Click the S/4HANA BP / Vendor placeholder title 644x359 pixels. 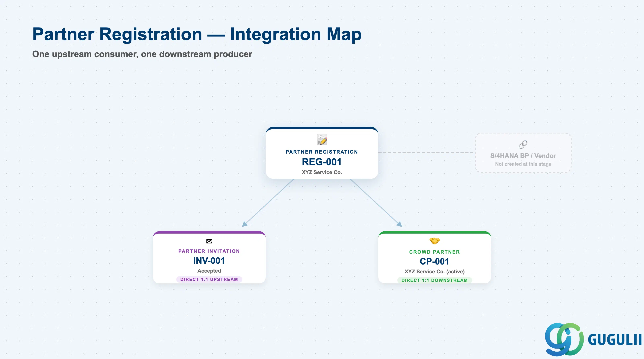coord(523,156)
